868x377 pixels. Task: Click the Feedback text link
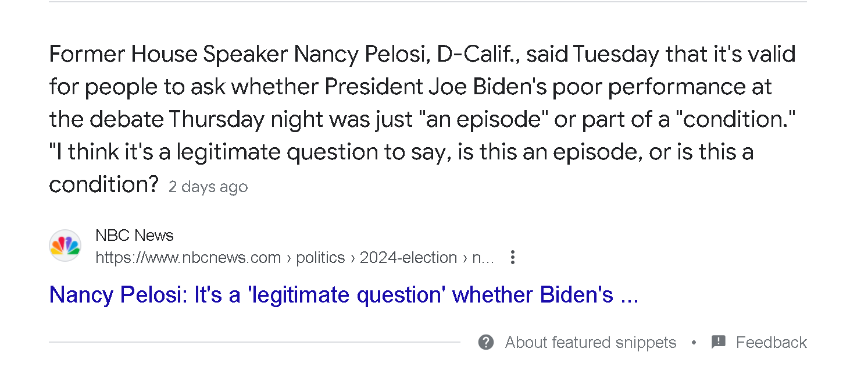point(771,342)
